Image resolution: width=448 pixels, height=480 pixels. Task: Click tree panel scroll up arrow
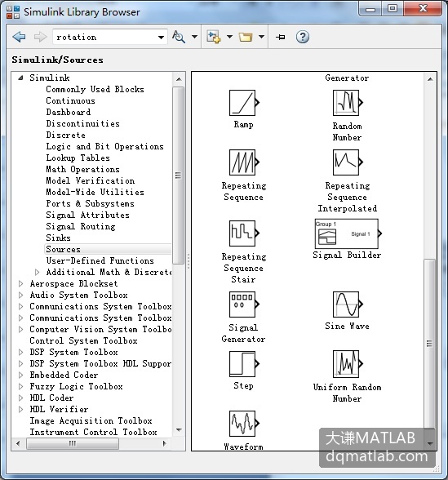[x=179, y=79]
